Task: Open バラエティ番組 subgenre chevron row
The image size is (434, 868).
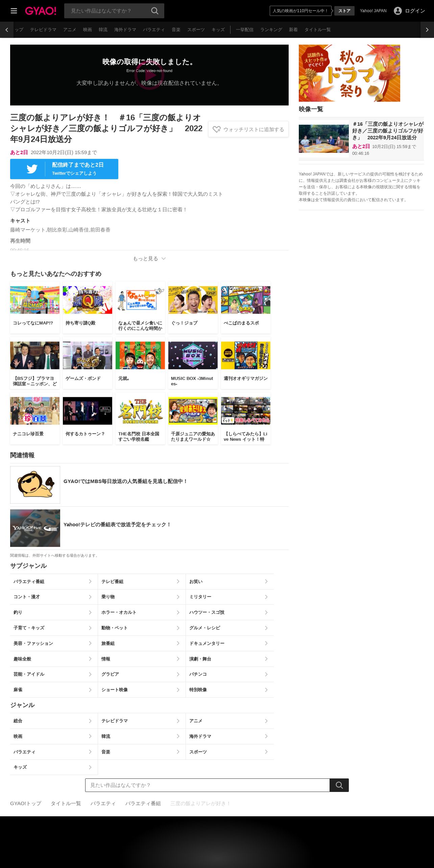Action: (x=54, y=581)
